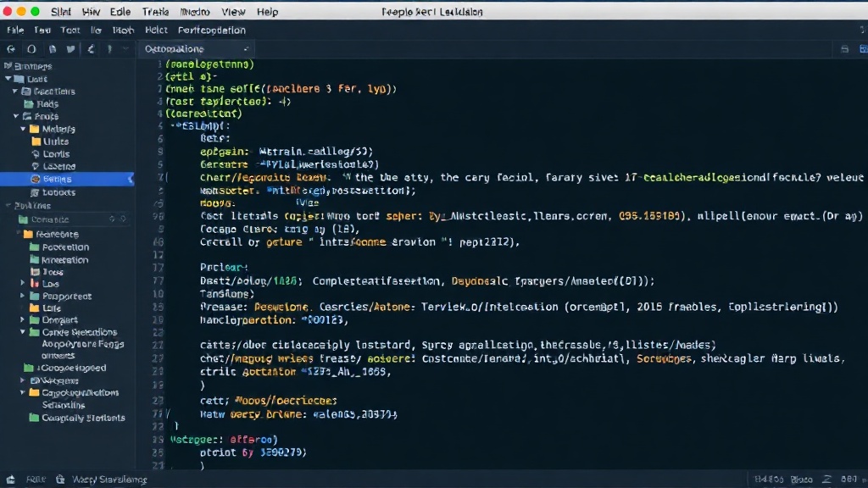Viewport: 868px width, 488px height.
Task: Click the folder icon of the Lcuit row
Action: click(19, 79)
